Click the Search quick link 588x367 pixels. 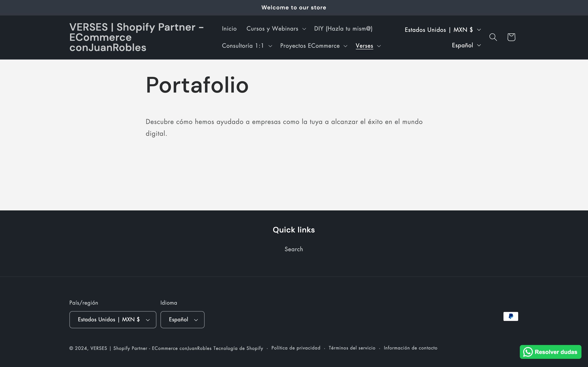point(294,249)
